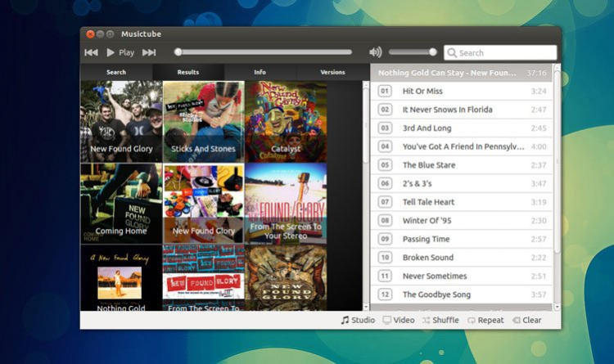
Task: Open Nothing Gold album cover thumbnail
Action: click(121, 278)
